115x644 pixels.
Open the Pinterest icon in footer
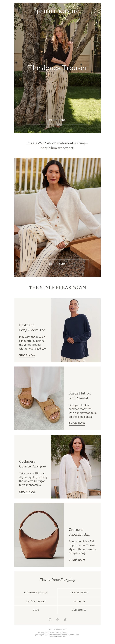coord(57,619)
